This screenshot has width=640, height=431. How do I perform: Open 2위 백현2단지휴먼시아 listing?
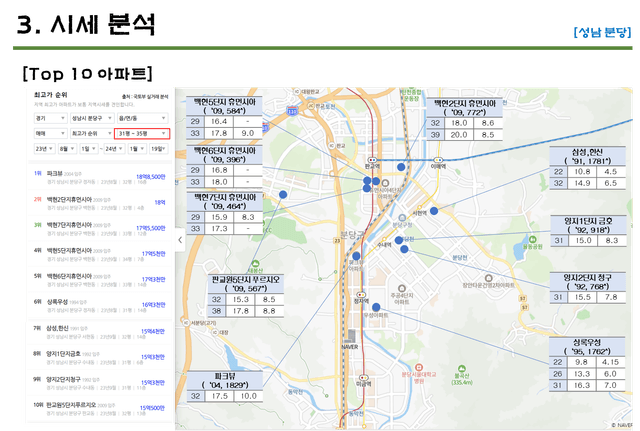[100, 203]
